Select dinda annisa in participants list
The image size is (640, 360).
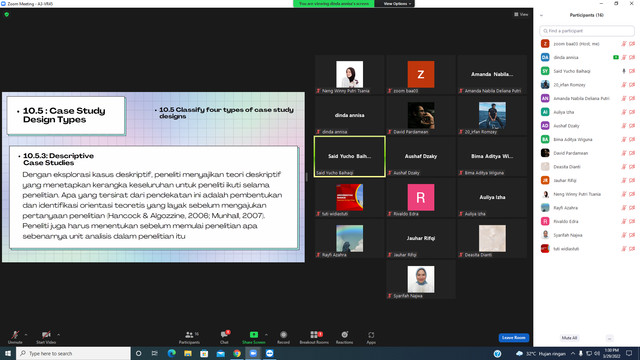pos(587,58)
